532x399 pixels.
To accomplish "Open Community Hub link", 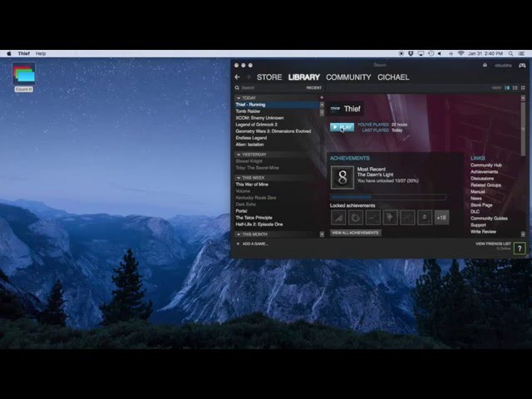I will [x=485, y=165].
